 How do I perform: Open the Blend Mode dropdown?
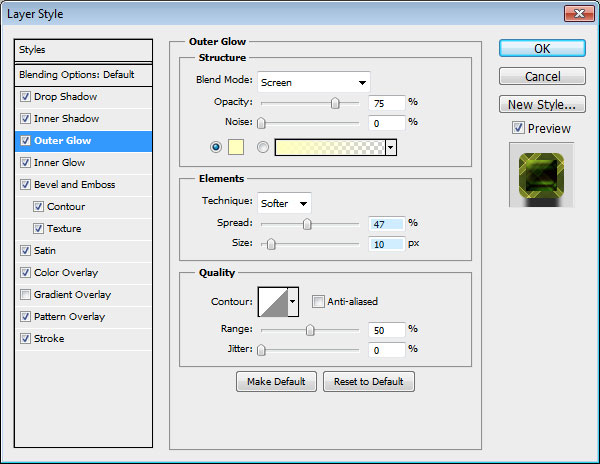pos(313,82)
